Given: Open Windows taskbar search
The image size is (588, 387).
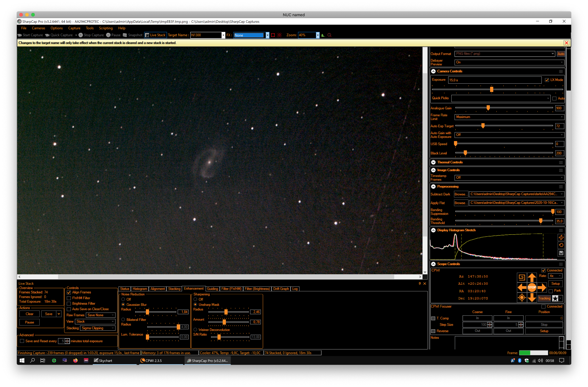Looking at the screenshot, I should point(32,361).
